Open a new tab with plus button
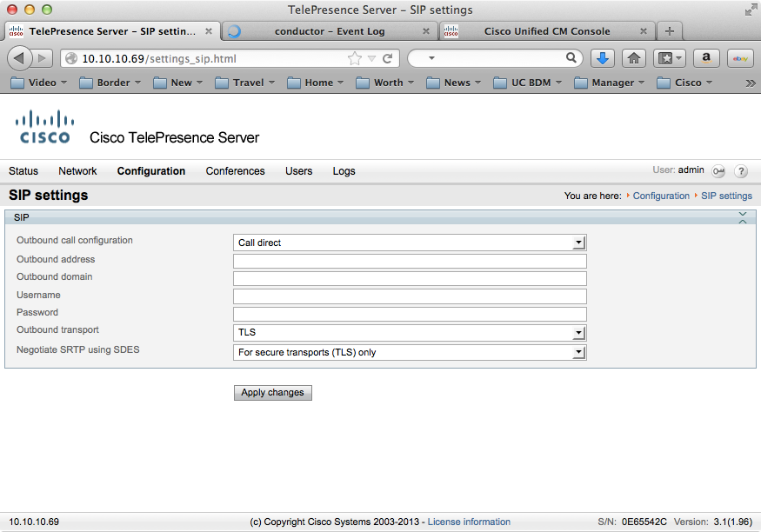The image size is (761, 532). pos(670,31)
